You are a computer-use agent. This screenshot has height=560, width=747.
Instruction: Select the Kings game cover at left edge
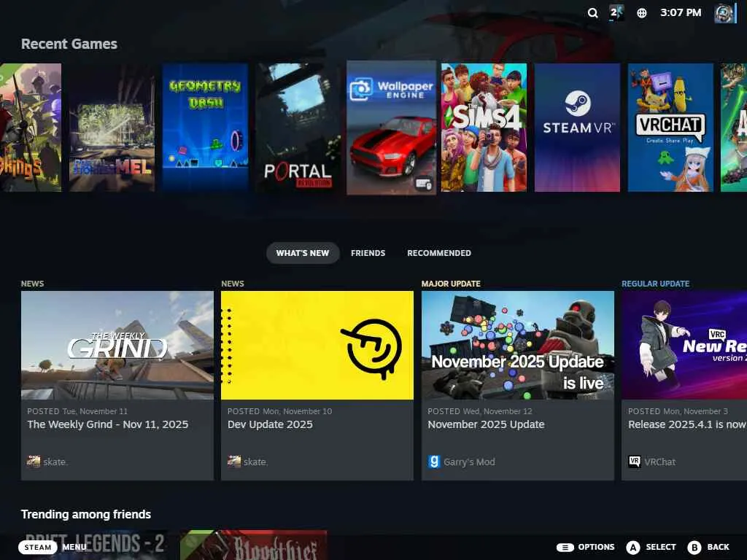coord(31,128)
